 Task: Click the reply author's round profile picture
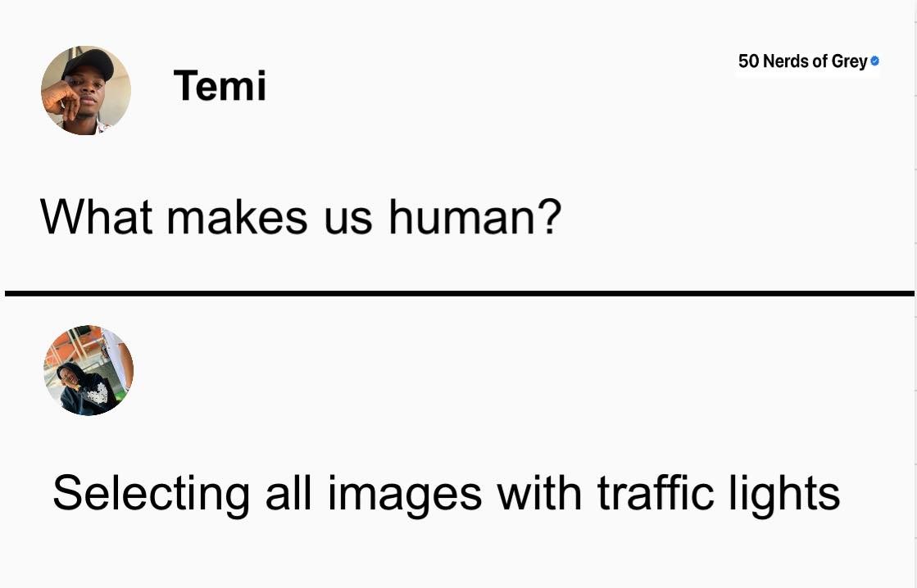pyautogui.click(x=89, y=370)
